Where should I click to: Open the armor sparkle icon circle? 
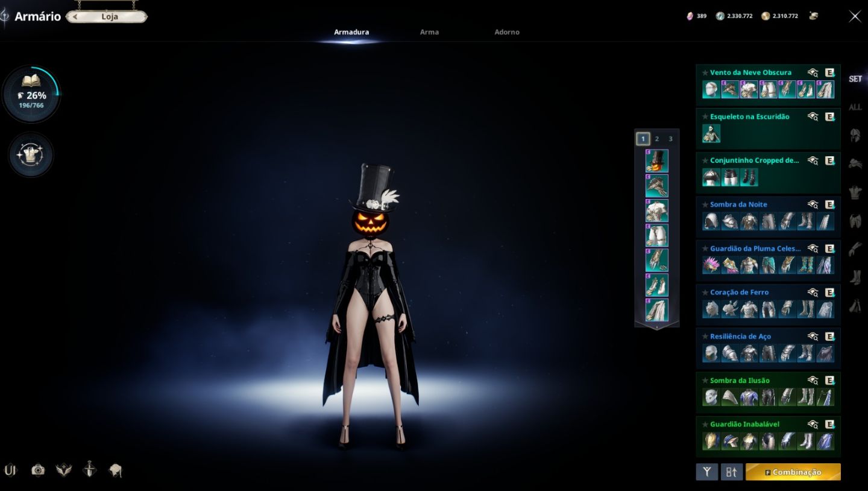click(31, 155)
